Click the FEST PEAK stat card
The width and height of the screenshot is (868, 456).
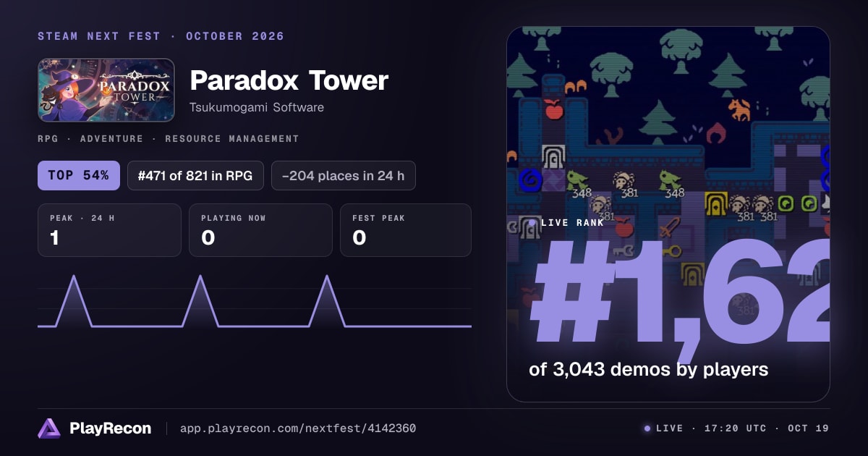pos(406,230)
